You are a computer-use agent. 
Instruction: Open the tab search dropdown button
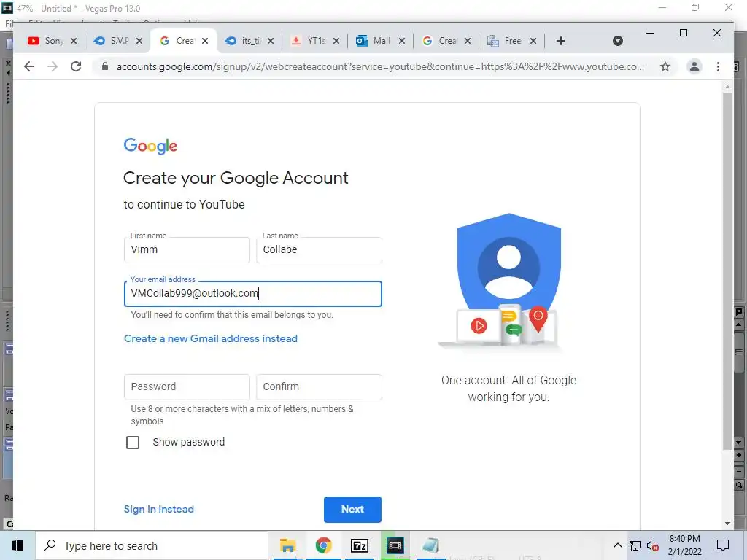[617, 41]
